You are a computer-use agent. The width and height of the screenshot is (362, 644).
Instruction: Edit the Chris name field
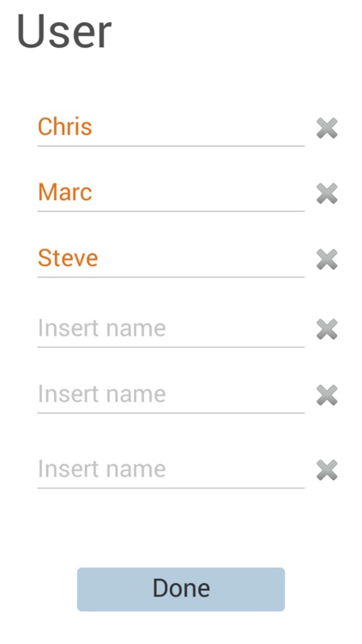171,127
